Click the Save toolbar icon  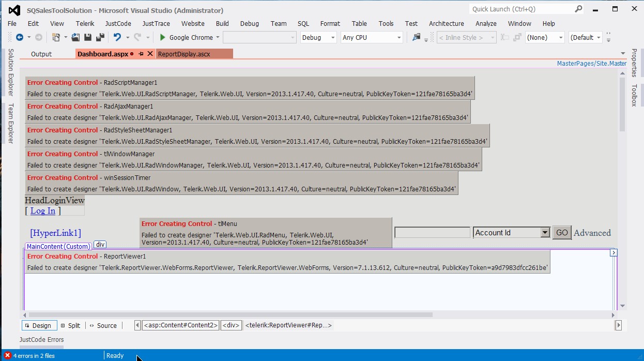(x=88, y=37)
